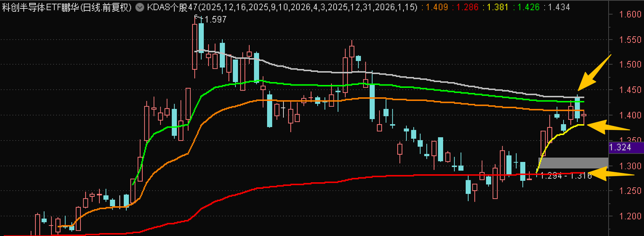
Task: Click the gray shaded price zone box
Action: coord(574,163)
